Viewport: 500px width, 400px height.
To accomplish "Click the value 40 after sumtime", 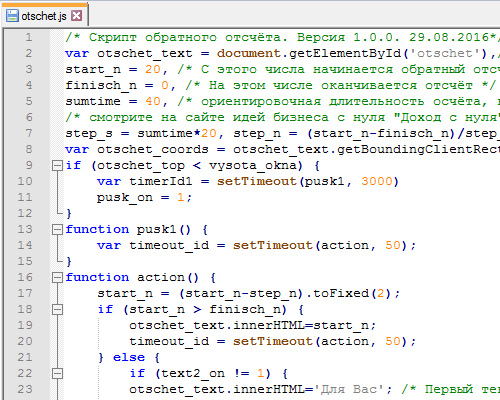I will (153, 101).
